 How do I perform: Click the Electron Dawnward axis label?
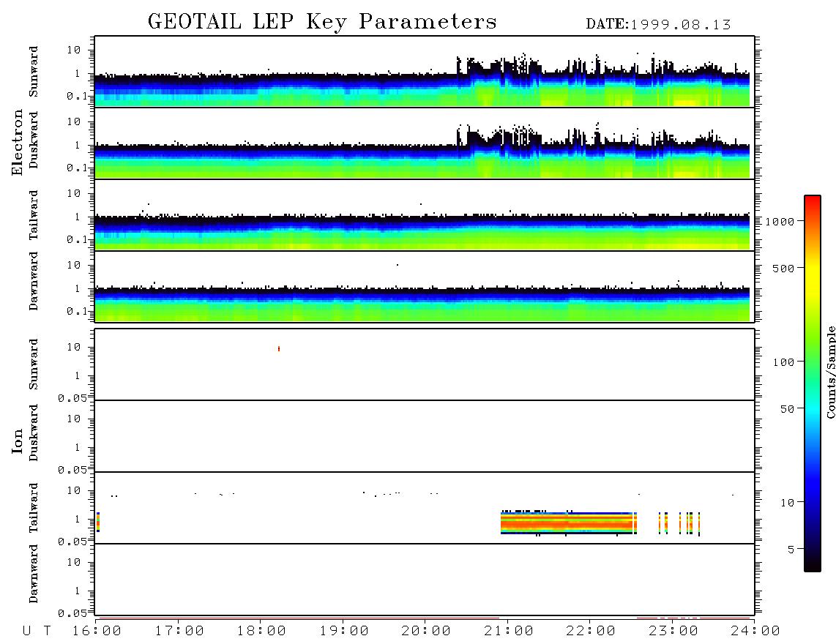(x=34, y=281)
